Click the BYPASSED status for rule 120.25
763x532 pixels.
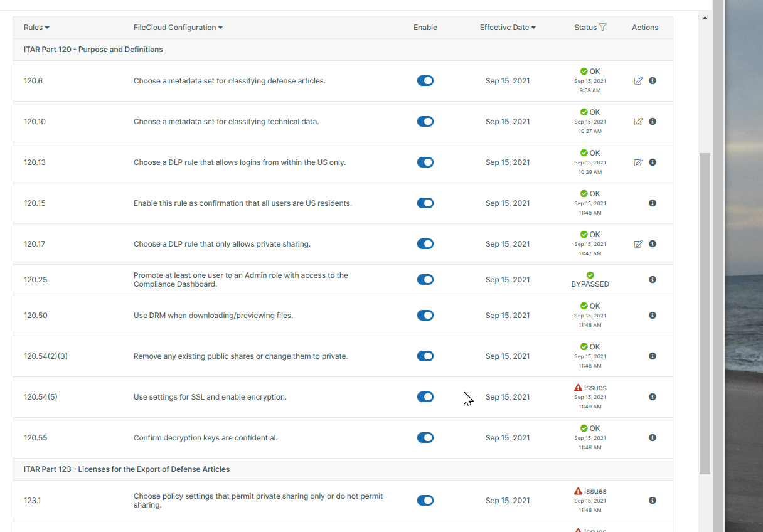click(x=590, y=284)
